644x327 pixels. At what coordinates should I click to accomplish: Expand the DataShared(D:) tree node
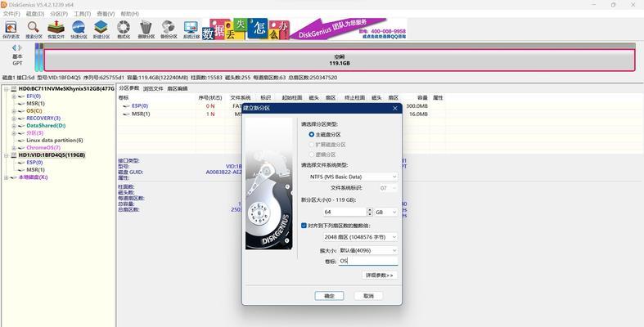[14, 126]
